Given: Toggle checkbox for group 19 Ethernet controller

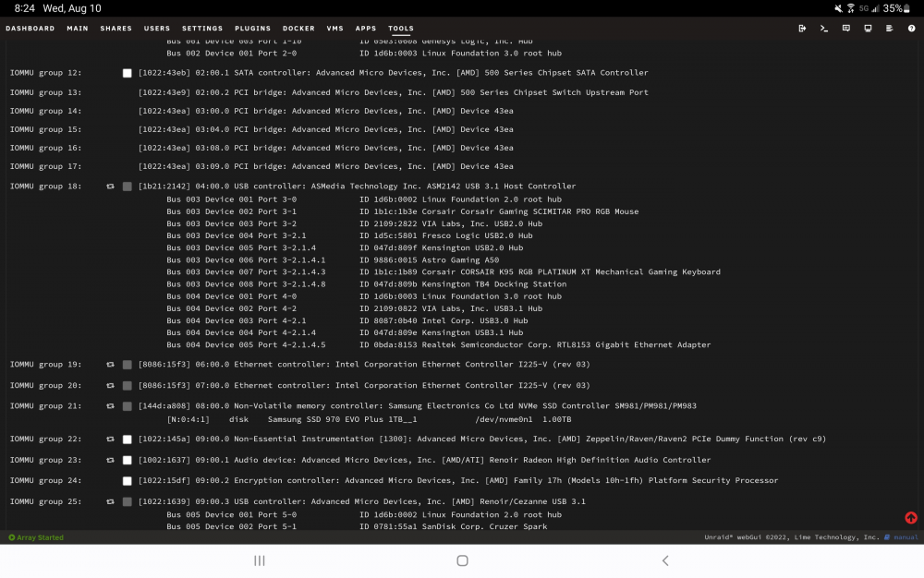Looking at the screenshot, I should (128, 365).
